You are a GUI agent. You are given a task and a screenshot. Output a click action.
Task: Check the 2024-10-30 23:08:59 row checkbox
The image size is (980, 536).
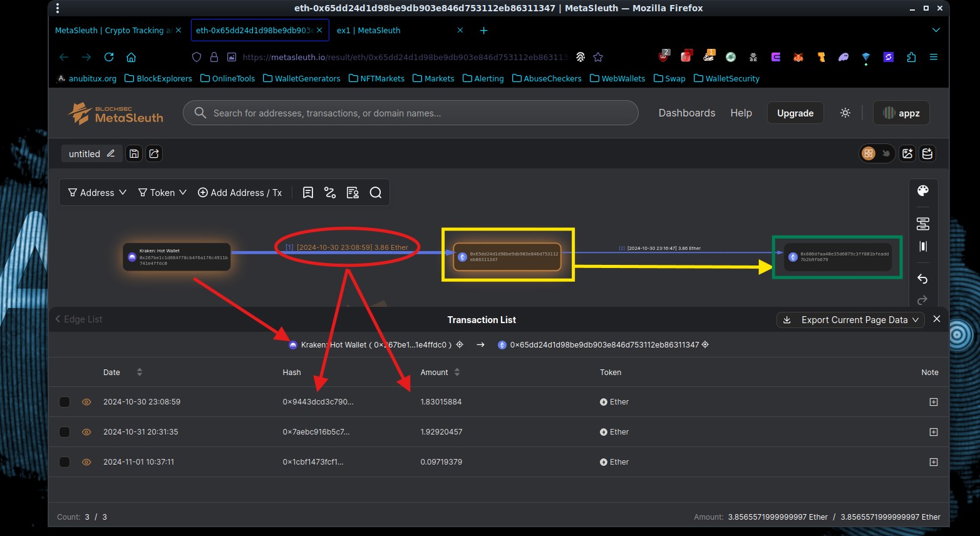[64, 402]
